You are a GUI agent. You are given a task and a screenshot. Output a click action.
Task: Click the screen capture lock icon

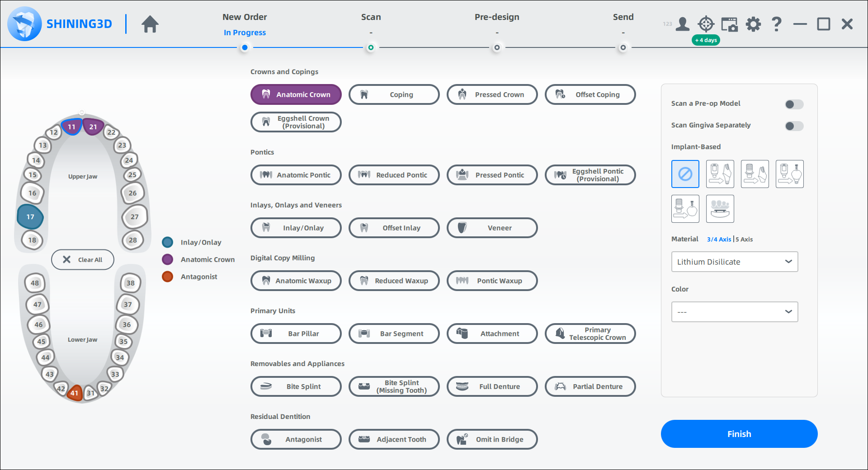[x=729, y=24]
